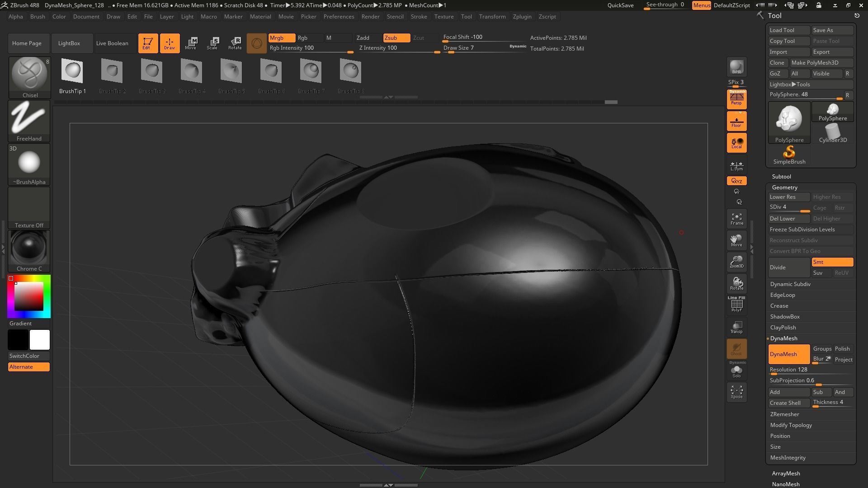
Task: Click Make PolyMesh3D button
Action: point(821,63)
